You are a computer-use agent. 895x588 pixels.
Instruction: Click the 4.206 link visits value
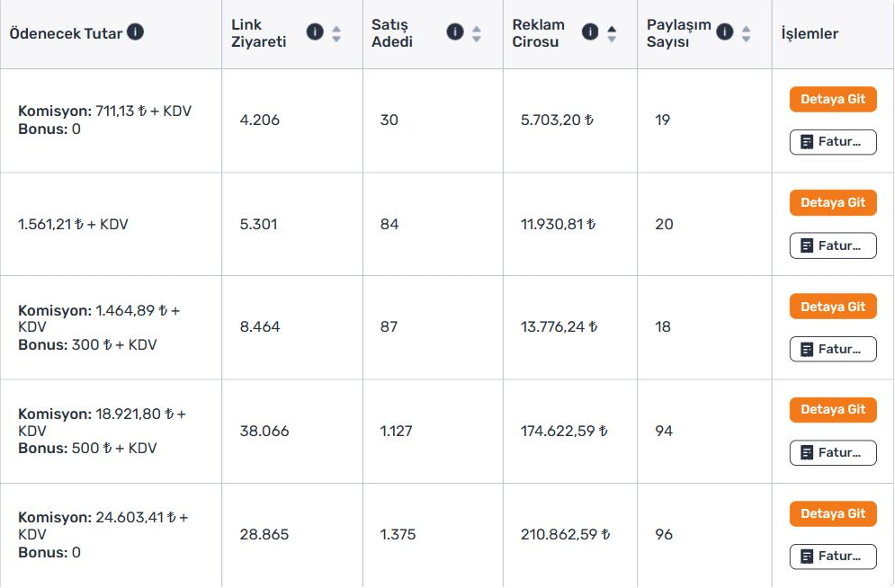click(x=260, y=120)
